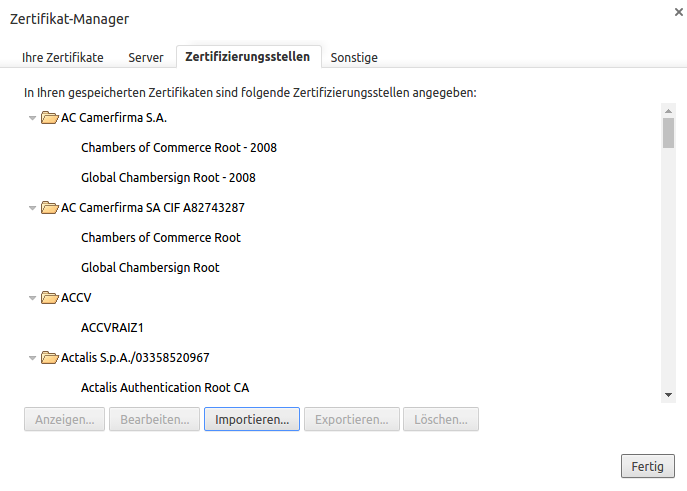The image size is (687, 491).
Task: Click the Actalis S.p.A. folder icon
Action: click(x=49, y=358)
